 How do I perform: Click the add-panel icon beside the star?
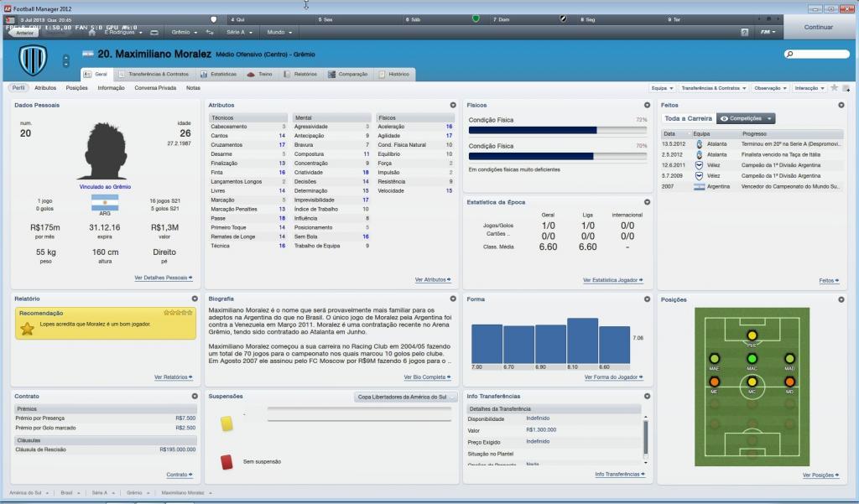(846, 88)
